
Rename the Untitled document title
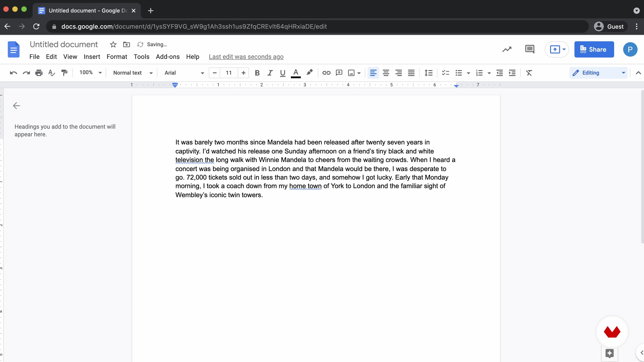coord(64,44)
